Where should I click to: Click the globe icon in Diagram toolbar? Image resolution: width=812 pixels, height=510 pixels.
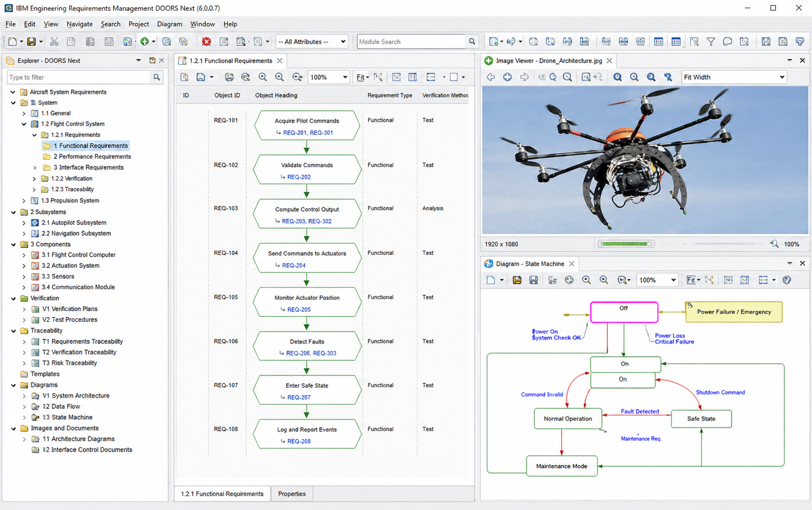(x=569, y=280)
